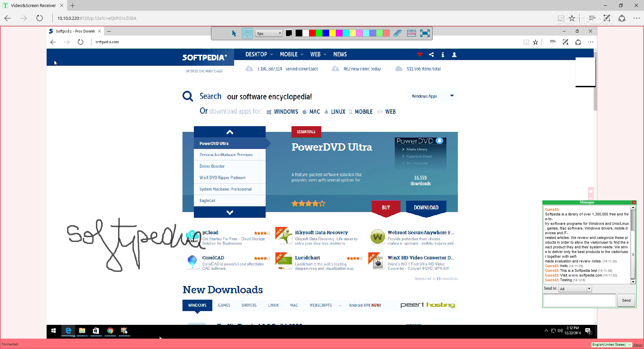Click the remote browser's share icon
The image size is (644, 349).
(x=578, y=42)
